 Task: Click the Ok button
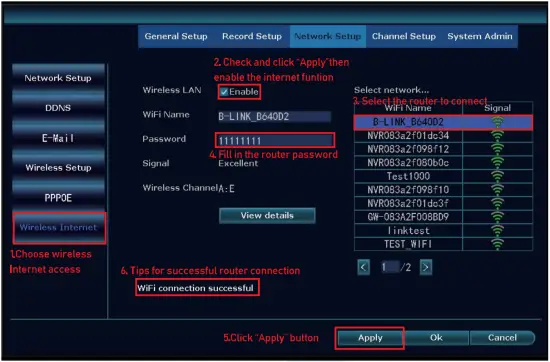tap(436, 338)
